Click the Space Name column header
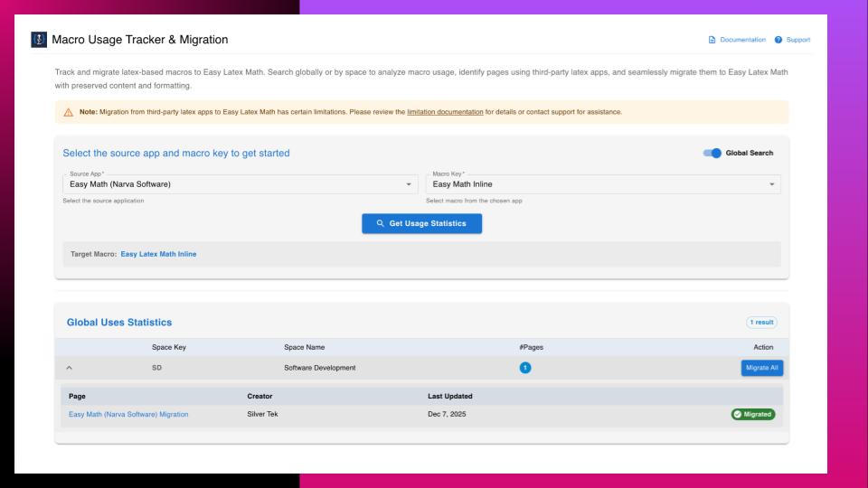The height and width of the screenshot is (488, 868). (x=305, y=347)
